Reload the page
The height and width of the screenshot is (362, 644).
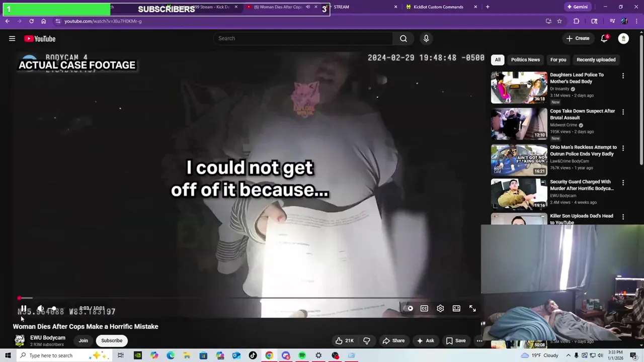(31, 21)
